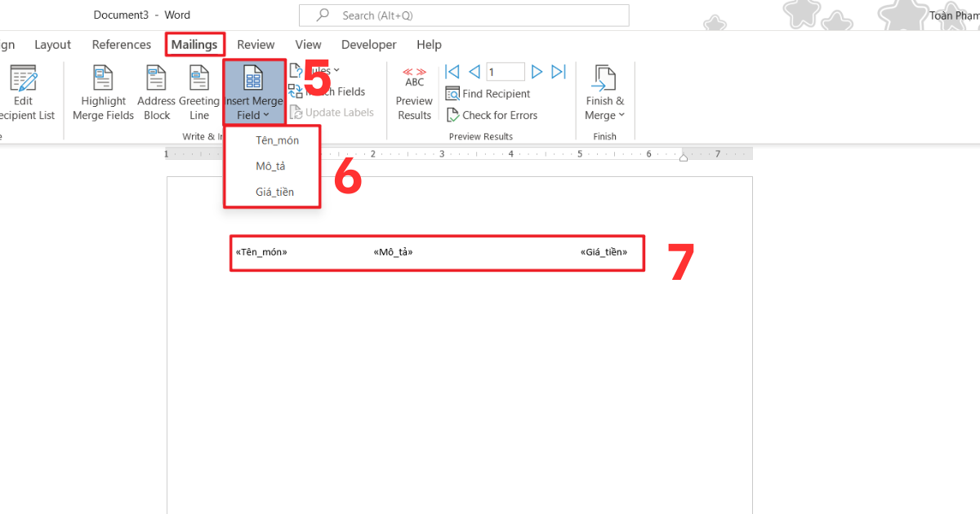Open the Mailings ribbon tab
This screenshot has height=514, width=980.
(194, 44)
